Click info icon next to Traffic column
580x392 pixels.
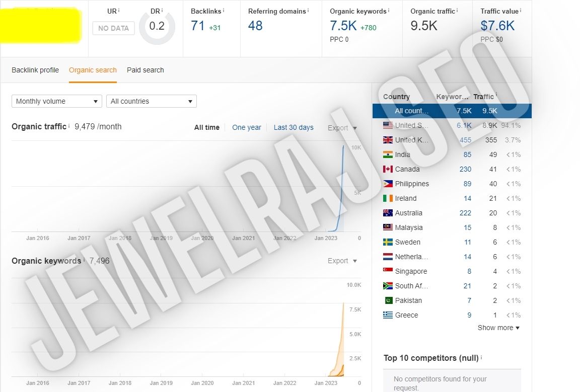click(x=496, y=95)
